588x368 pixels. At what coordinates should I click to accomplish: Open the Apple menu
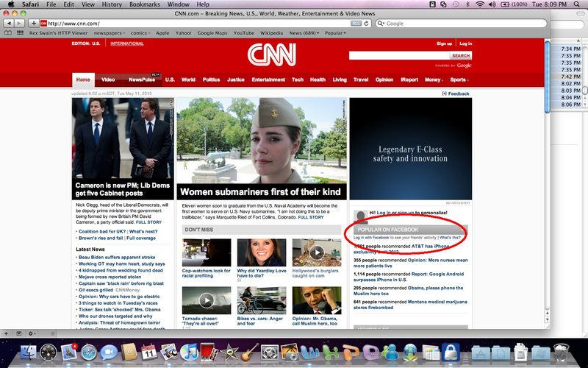pyautogui.click(x=11, y=4)
